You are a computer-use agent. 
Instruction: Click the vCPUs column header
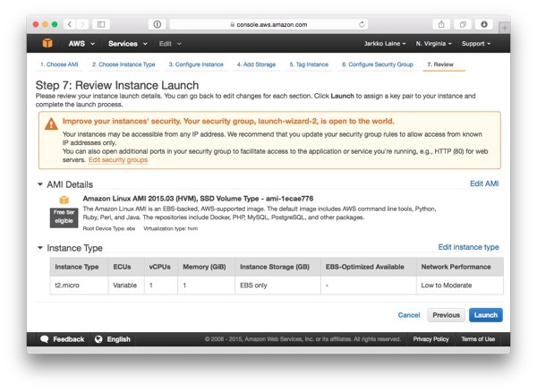[159, 267]
